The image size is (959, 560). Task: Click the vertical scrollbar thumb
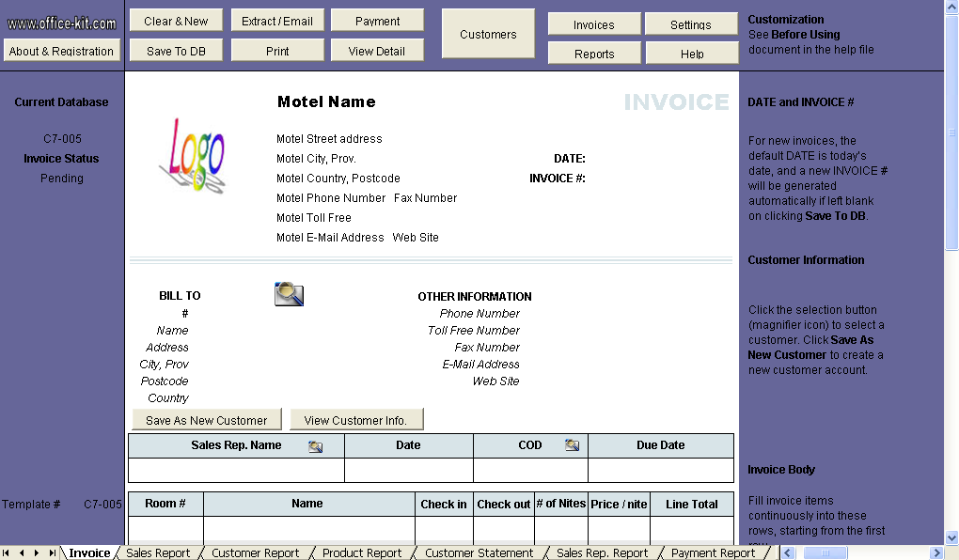[x=951, y=131]
